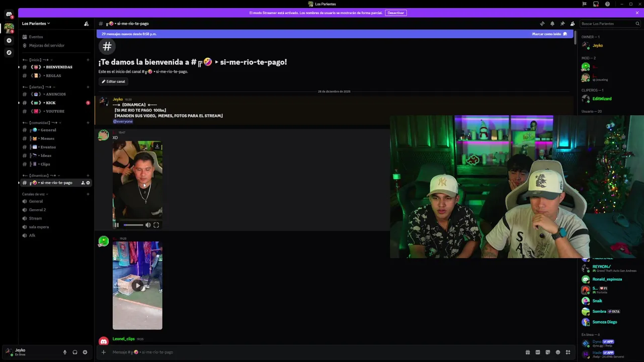Add a server with the plus icon
The image size is (644, 362).
point(9,40)
